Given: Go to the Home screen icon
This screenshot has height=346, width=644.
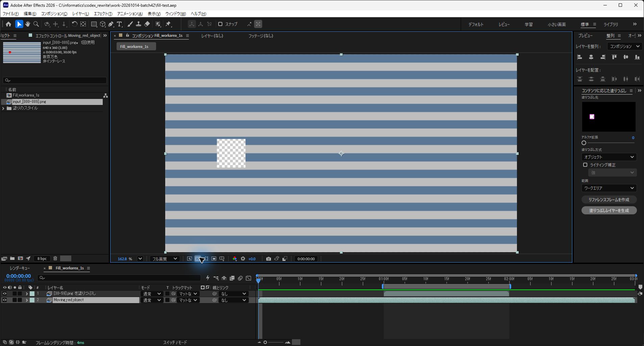Looking at the screenshot, I should (x=8, y=24).
